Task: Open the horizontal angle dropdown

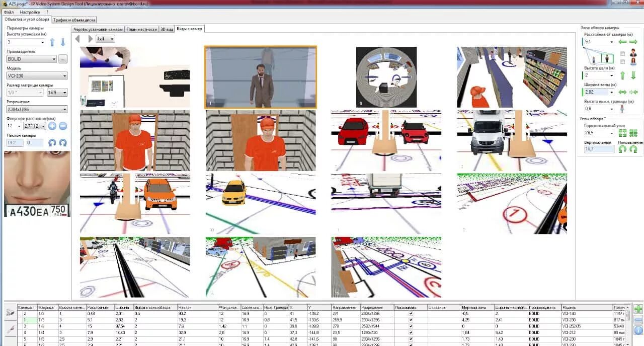Action: 611,133
